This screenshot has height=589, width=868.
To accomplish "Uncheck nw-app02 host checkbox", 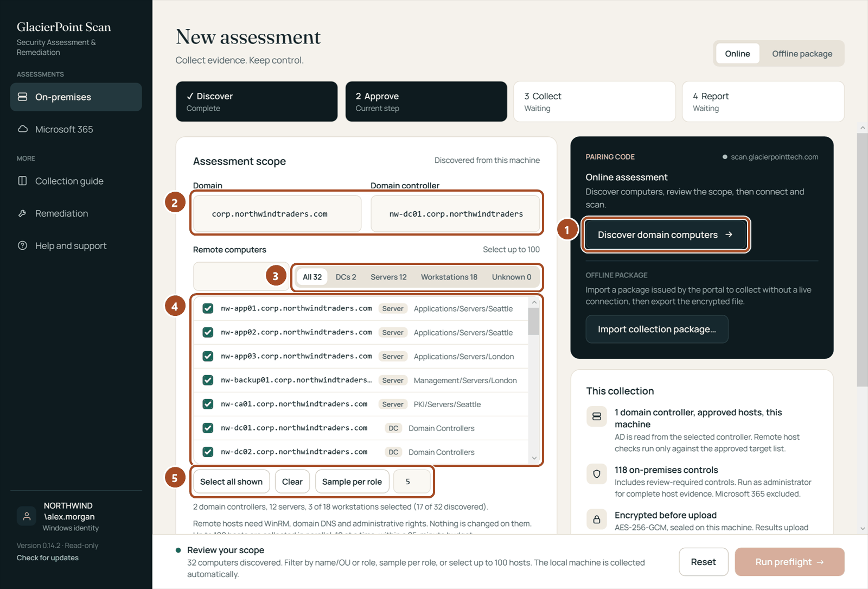I will [208, 332].
